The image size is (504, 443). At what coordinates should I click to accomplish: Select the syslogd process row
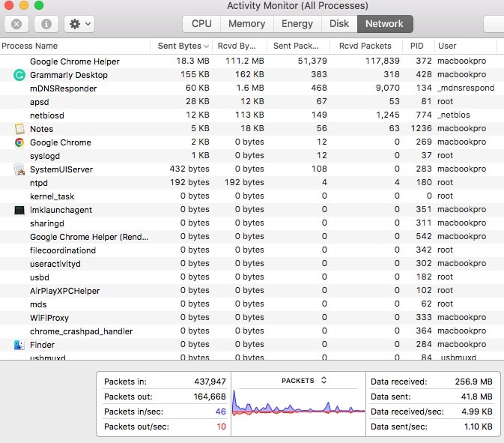point(252,156)
